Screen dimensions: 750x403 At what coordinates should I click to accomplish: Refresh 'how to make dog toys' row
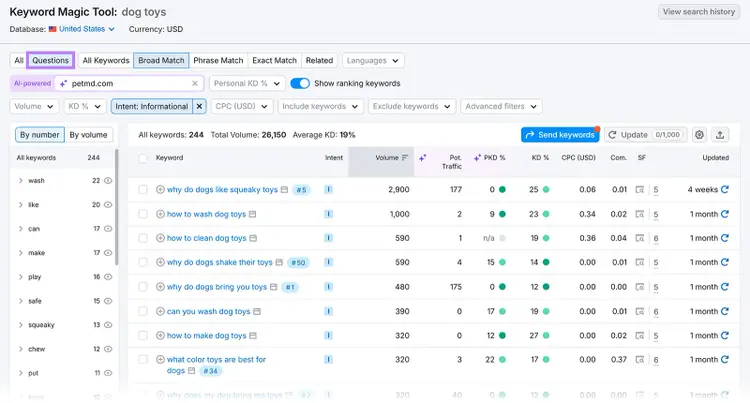point(725,336)
